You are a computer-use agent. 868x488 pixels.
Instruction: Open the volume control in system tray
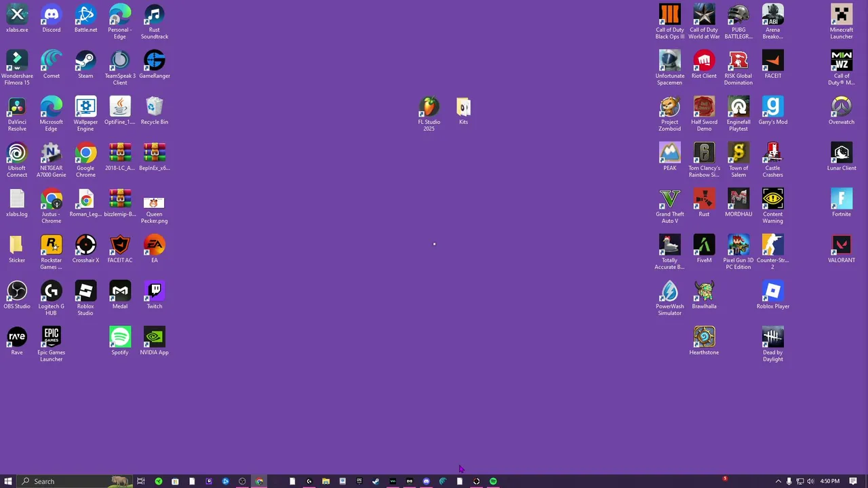point(810,481)
